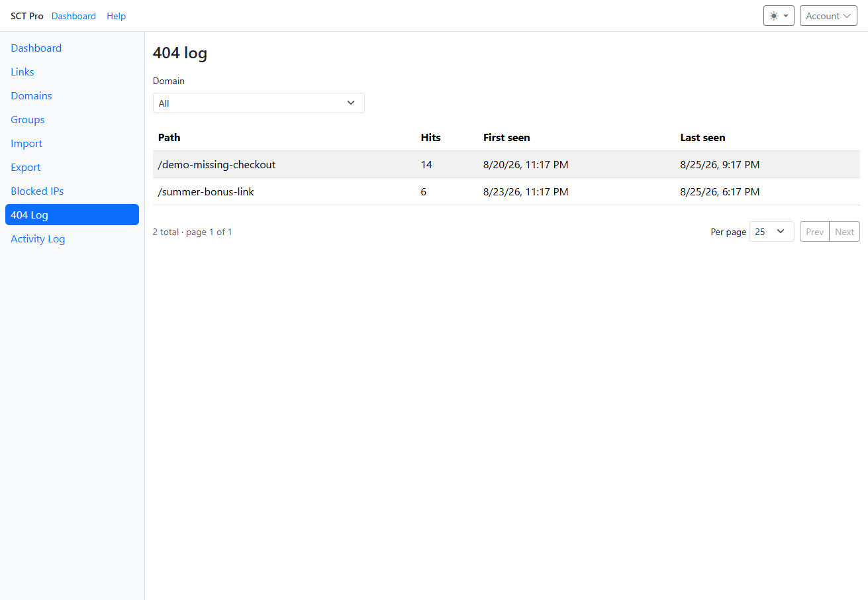868x600 pixels.
Task: Click the '2 total · page 1 of 1' text
Action: 193,232
